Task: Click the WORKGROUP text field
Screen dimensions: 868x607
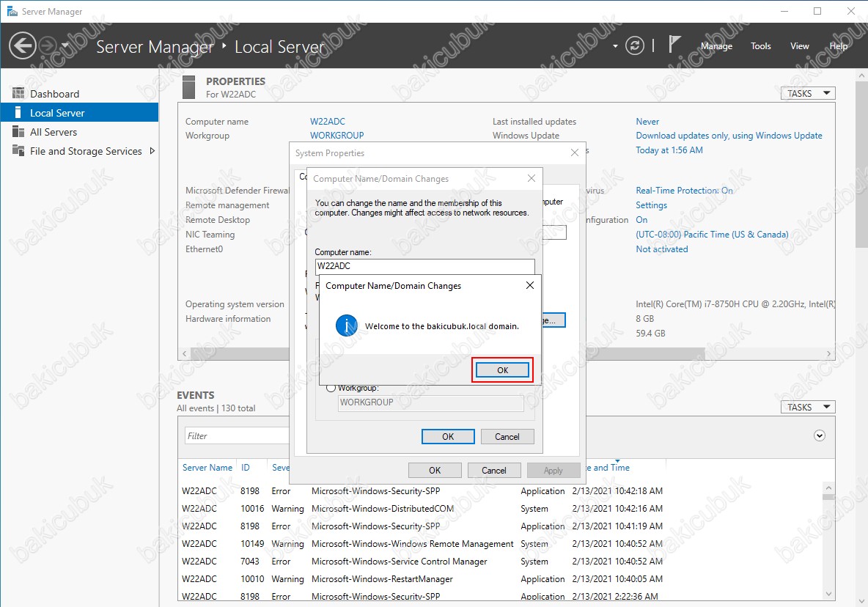Action: [x=430, y=402]
